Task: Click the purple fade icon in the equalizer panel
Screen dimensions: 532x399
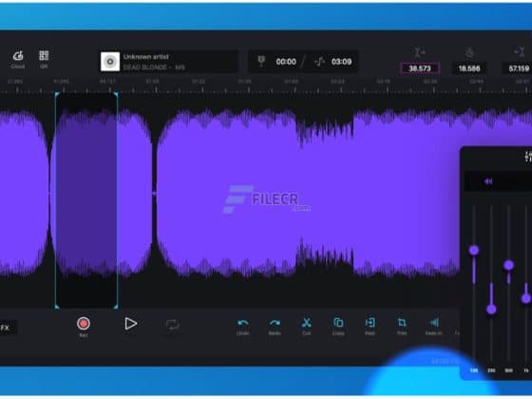Action: click(x=488, y=181)
